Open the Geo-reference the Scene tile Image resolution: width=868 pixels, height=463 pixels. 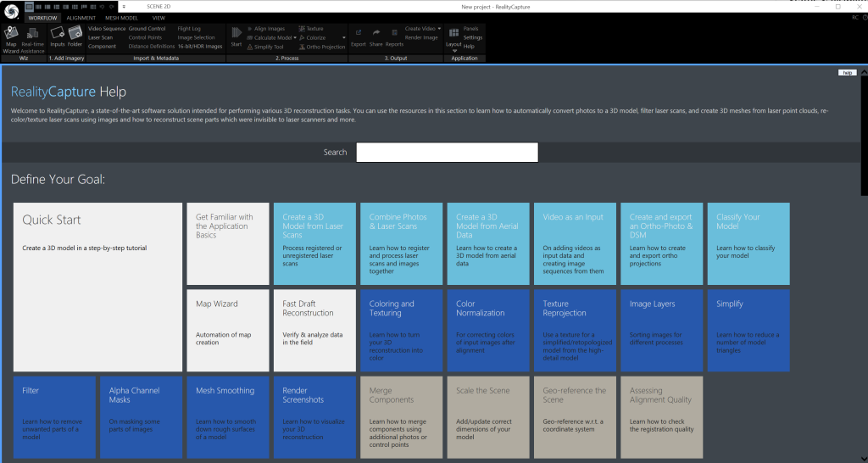click(576, 417)
